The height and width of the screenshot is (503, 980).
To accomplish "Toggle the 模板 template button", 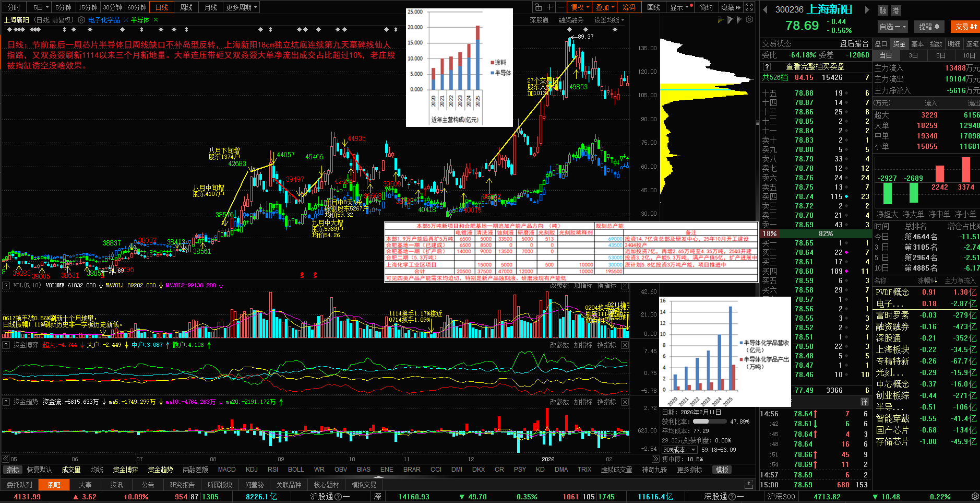I will tap(722, 470).
